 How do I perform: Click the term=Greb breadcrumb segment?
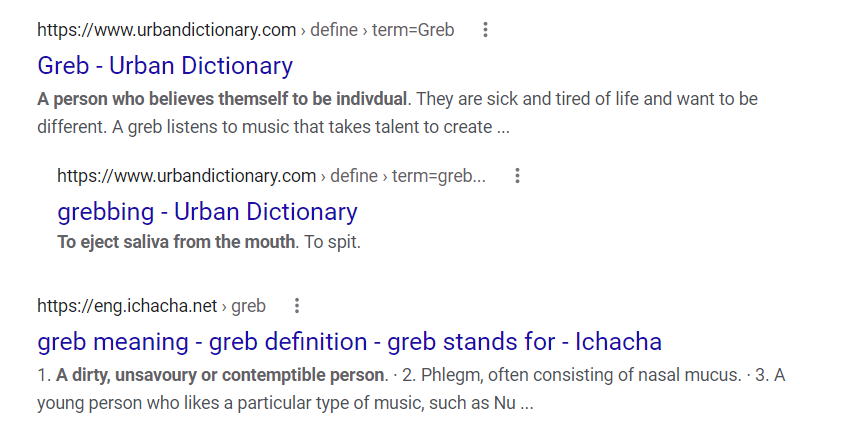click(x=413, y=30)
